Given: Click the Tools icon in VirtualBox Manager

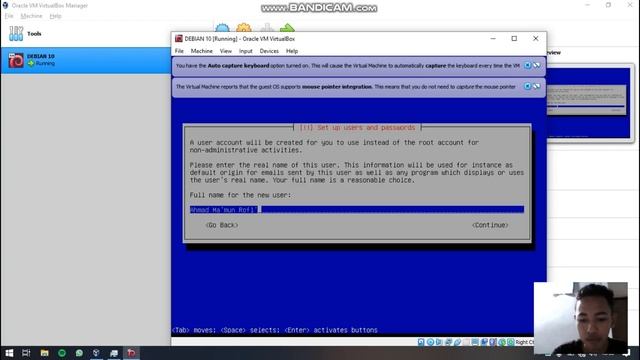Looking at the screenshot, I should point(16,33).
